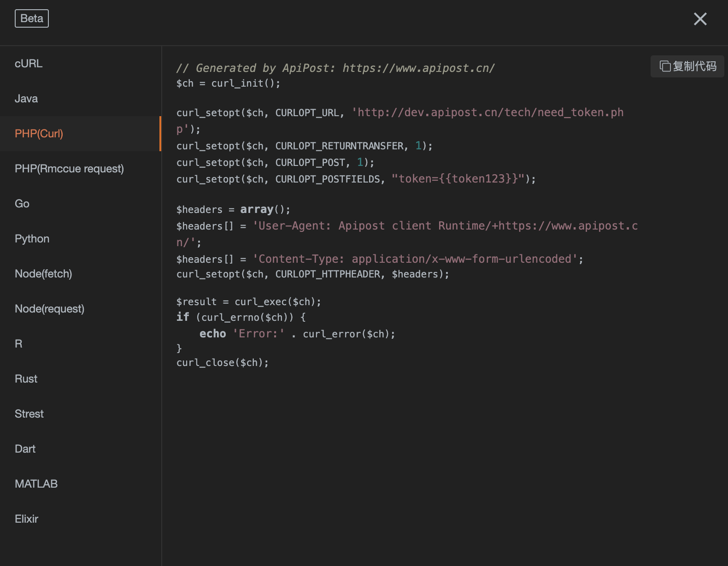Click the '$ch = curl_init();' line
The height and width of the screenshot is (566, 728).
point(228,83)
